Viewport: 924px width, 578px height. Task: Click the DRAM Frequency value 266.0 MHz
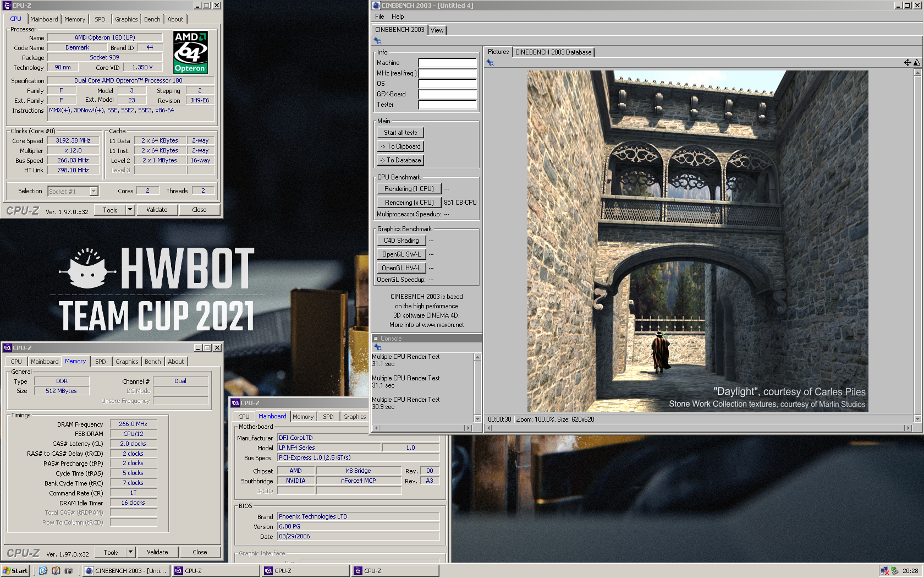coord(133,424)
